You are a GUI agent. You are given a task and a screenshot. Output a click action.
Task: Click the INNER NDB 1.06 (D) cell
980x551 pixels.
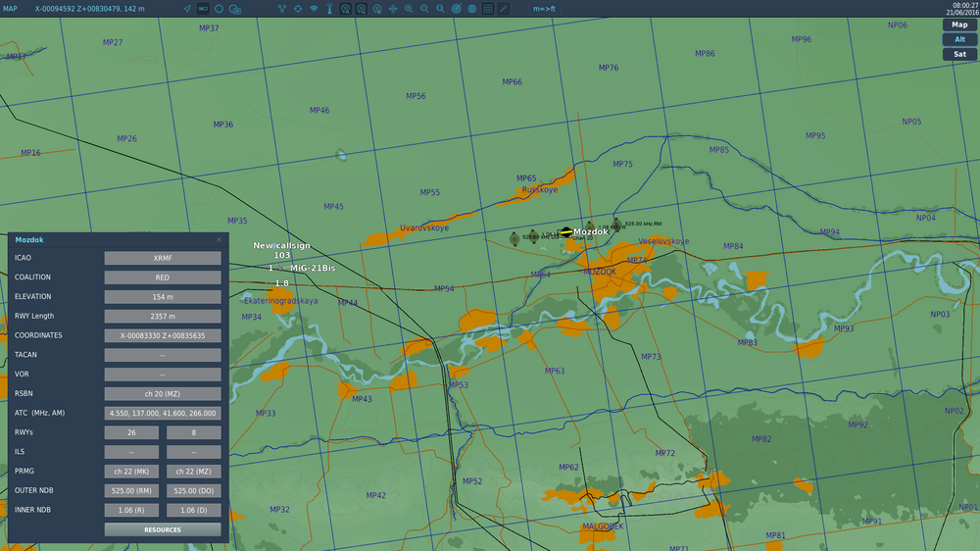click(194, 510)
